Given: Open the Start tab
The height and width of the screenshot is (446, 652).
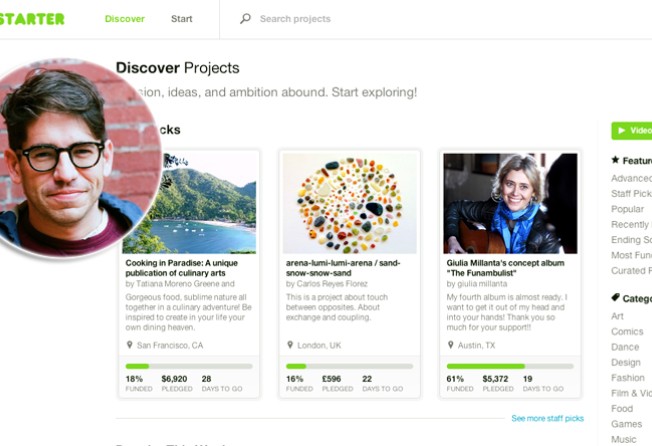Looking at the screenshot, I should click(x=182, y=19).
